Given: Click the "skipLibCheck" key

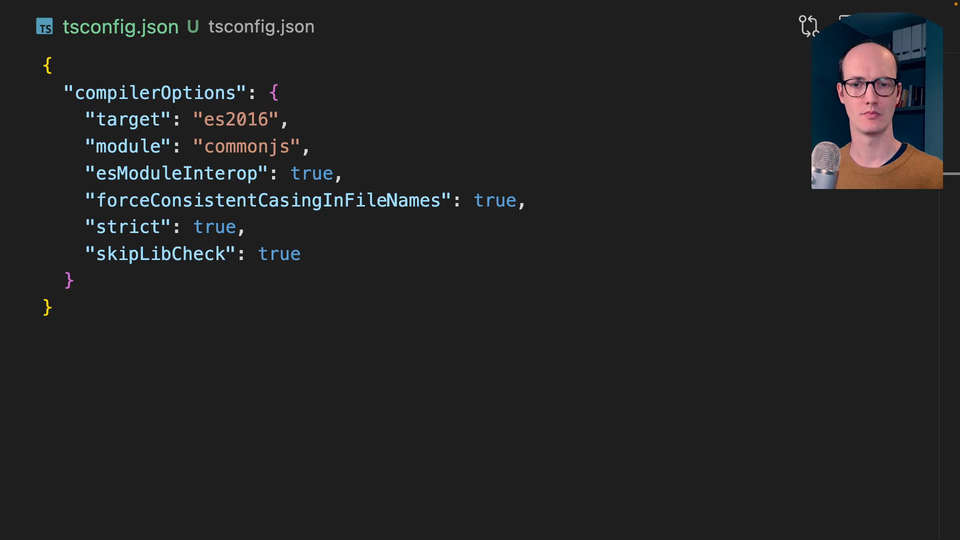Looking at the screenshot, I should tap(160, 254).
